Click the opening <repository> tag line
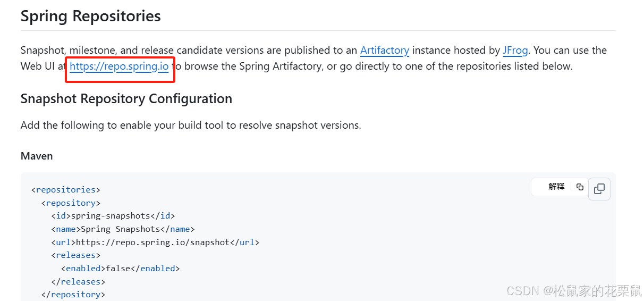Viewport: 644px width, 301px height. (x=71, y=203)
